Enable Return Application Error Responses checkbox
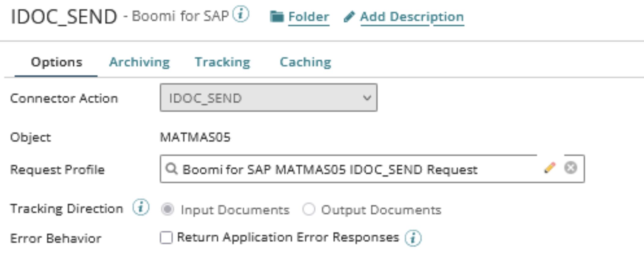Image resolution: width=644 pixels, height=257 pixels. coord(166,238)
